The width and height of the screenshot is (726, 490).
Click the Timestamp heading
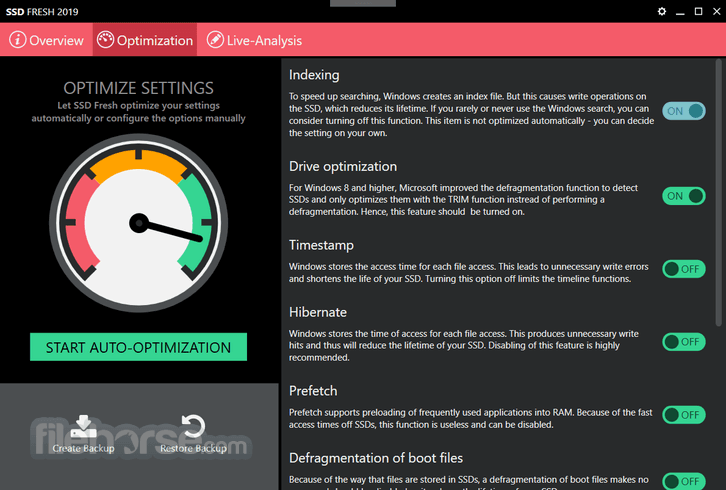[321, 245]
